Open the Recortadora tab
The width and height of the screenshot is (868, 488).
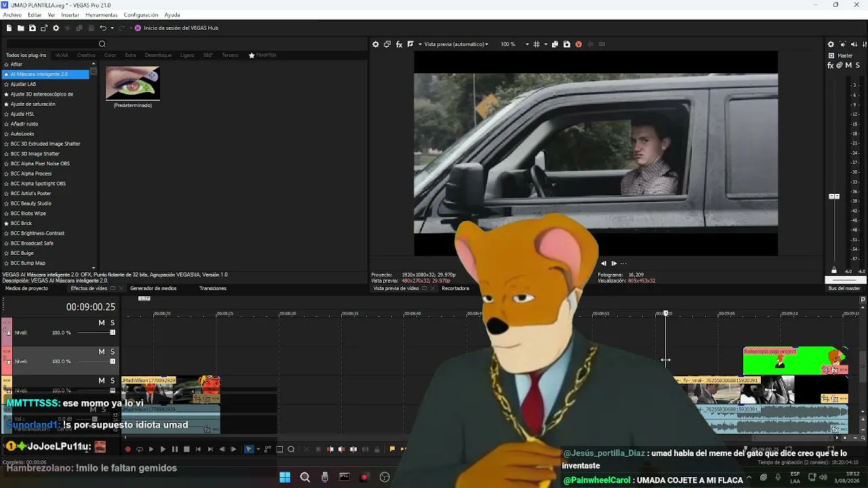pos(455,288)
